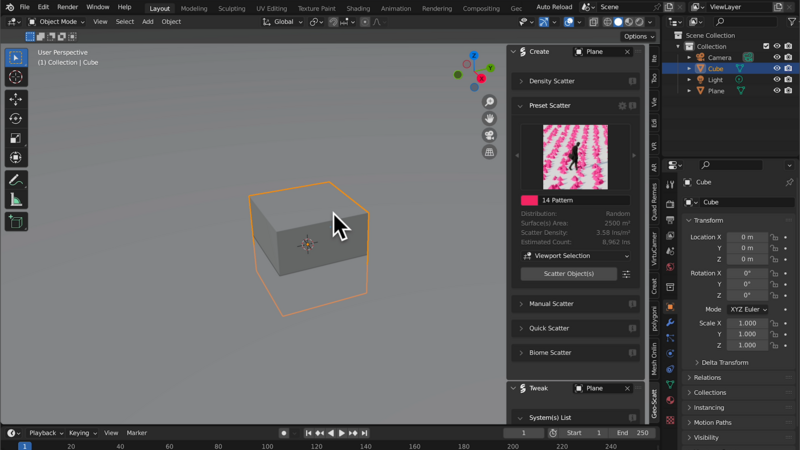This screenshot has height=450, width=800.
Task: Click the red X axis gizmo ball
Action: (481, 79)
